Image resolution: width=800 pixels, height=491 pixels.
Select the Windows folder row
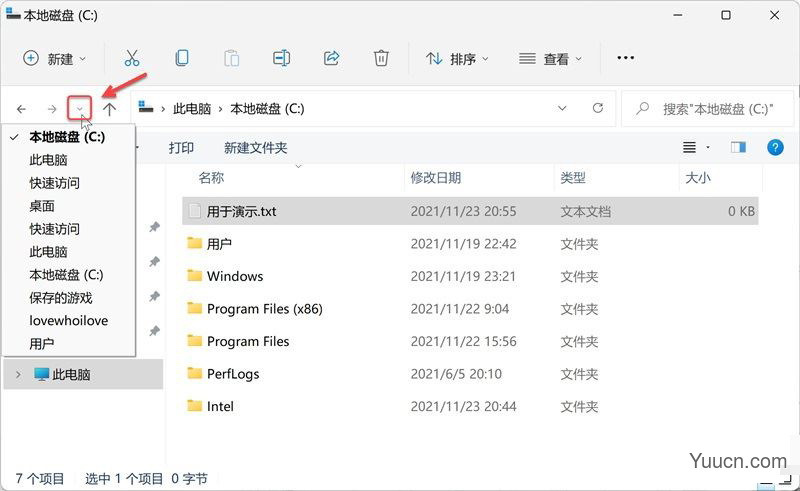470,276
